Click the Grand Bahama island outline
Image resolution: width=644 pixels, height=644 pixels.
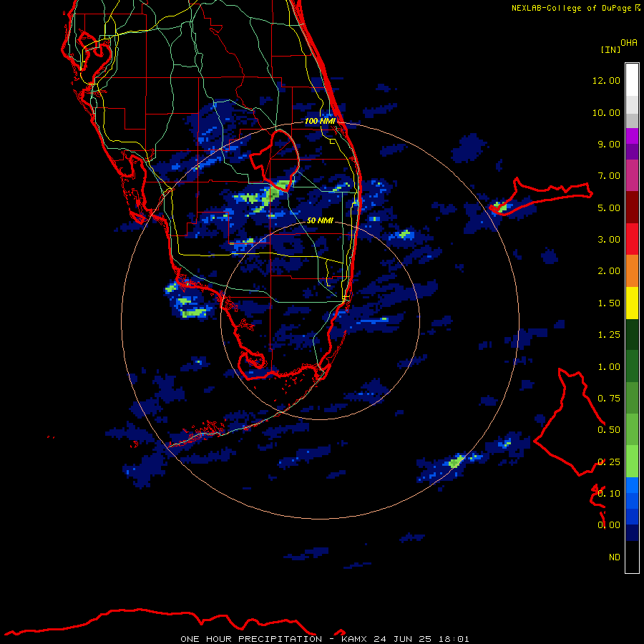(542, 196)
